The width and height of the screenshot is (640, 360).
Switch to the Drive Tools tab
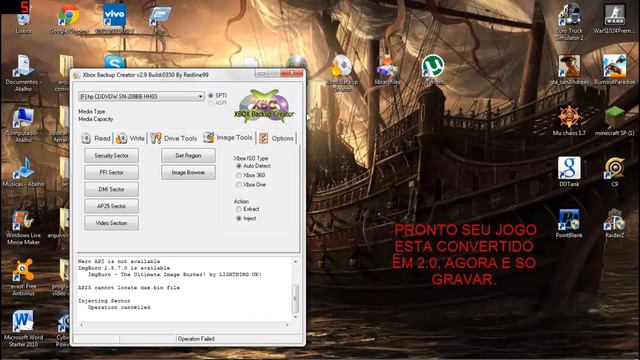coord(174,139)
